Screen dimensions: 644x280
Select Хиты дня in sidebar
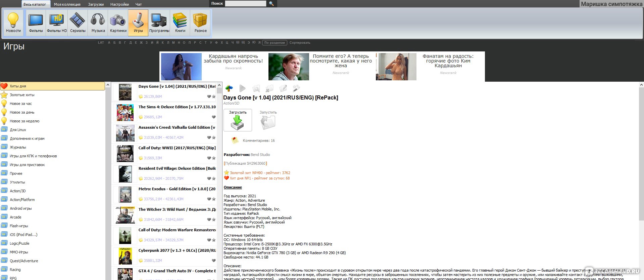53,86
